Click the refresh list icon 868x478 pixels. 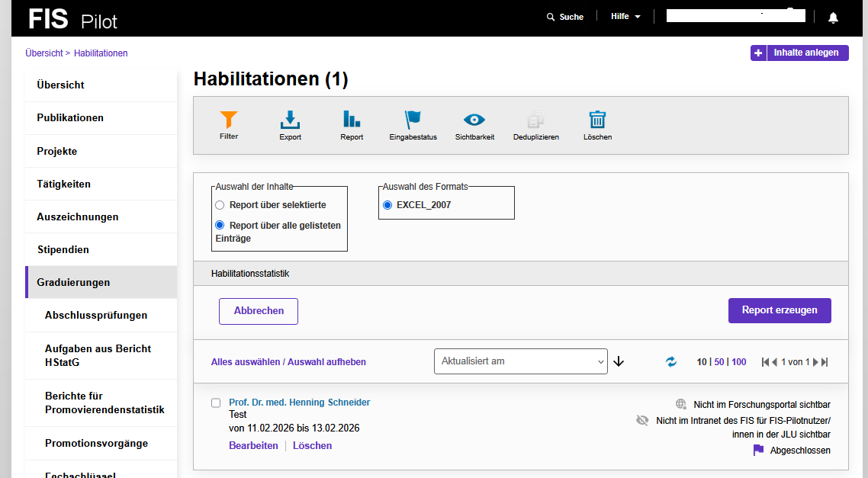(671, 362)
